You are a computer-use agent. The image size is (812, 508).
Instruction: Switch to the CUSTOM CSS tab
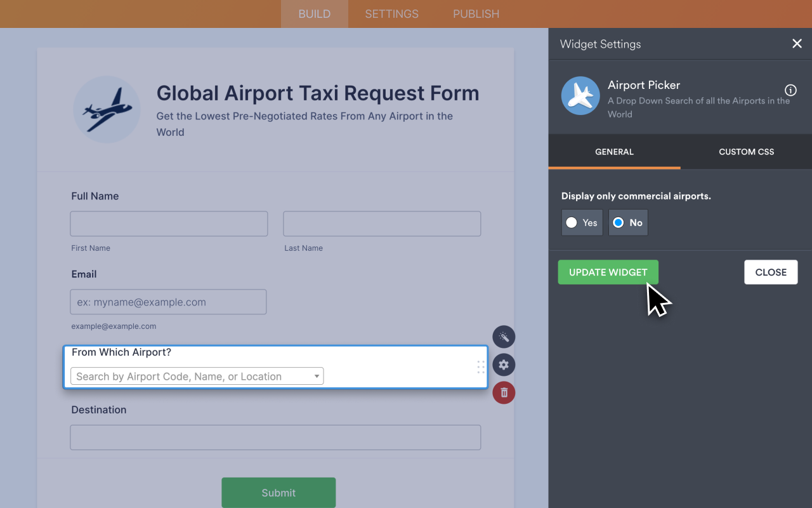coord(745,152)
